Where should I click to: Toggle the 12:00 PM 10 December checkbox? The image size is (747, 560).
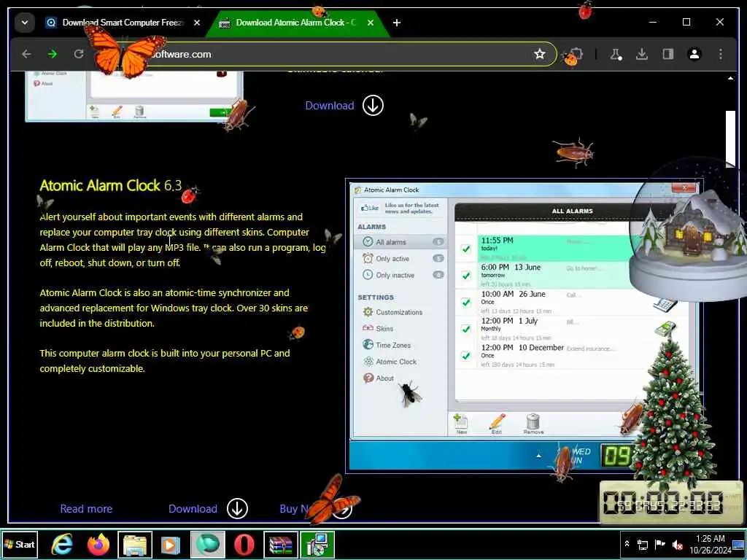pos(466,355)
